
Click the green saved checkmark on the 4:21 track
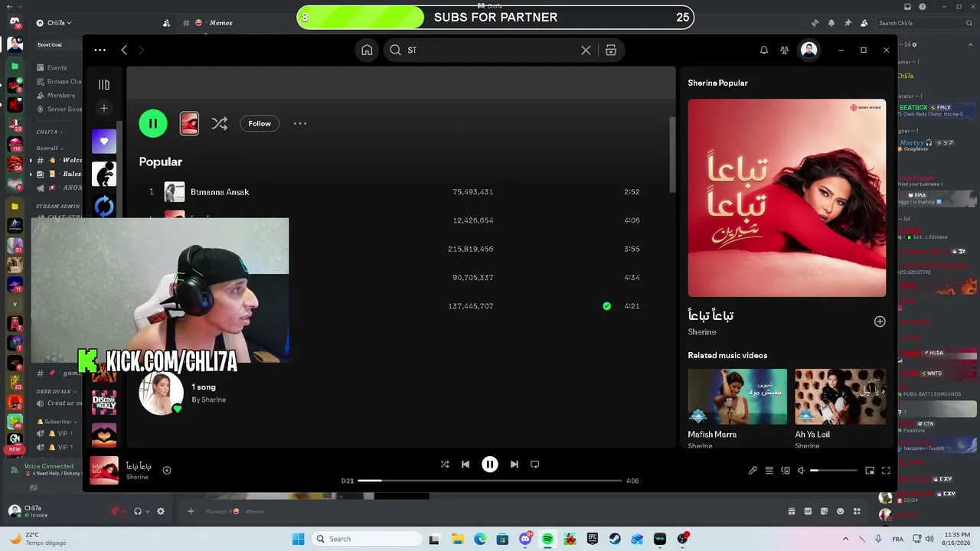point(606,306)
